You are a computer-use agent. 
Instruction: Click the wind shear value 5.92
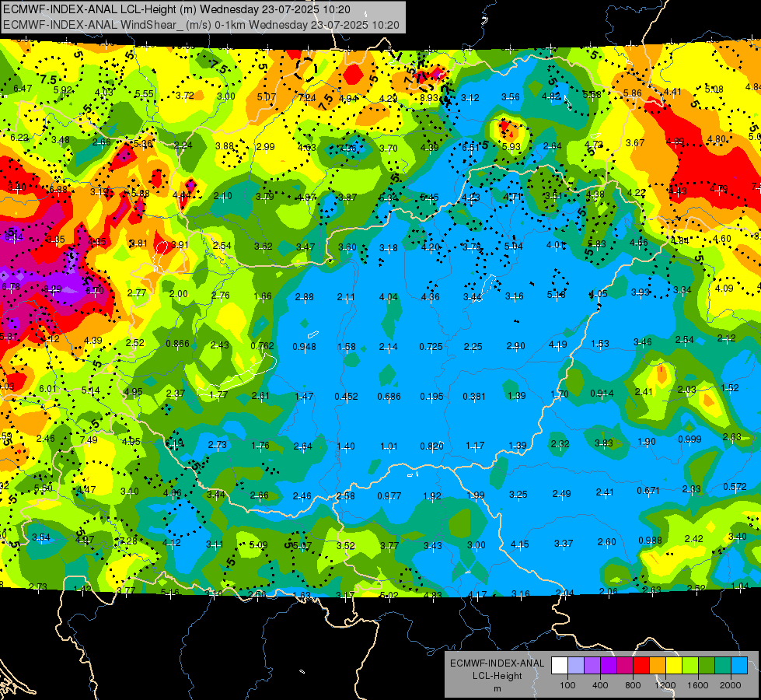(x=63, y=90)
